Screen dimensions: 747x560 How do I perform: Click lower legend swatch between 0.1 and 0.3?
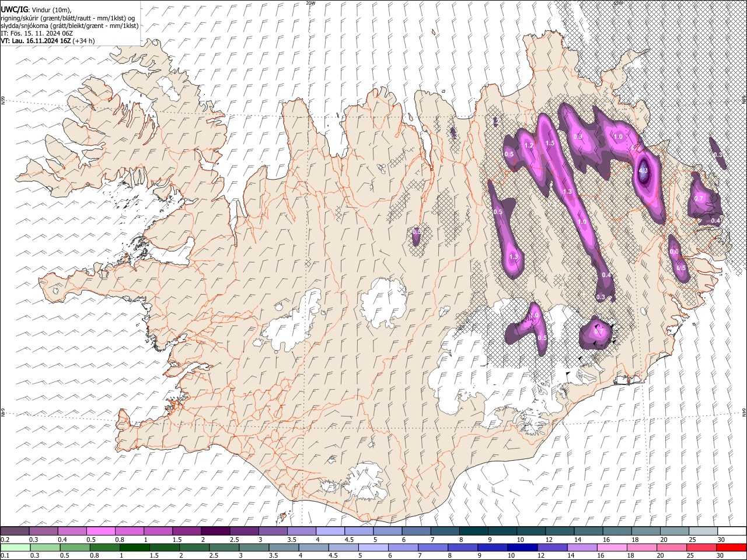pos(15,547)
